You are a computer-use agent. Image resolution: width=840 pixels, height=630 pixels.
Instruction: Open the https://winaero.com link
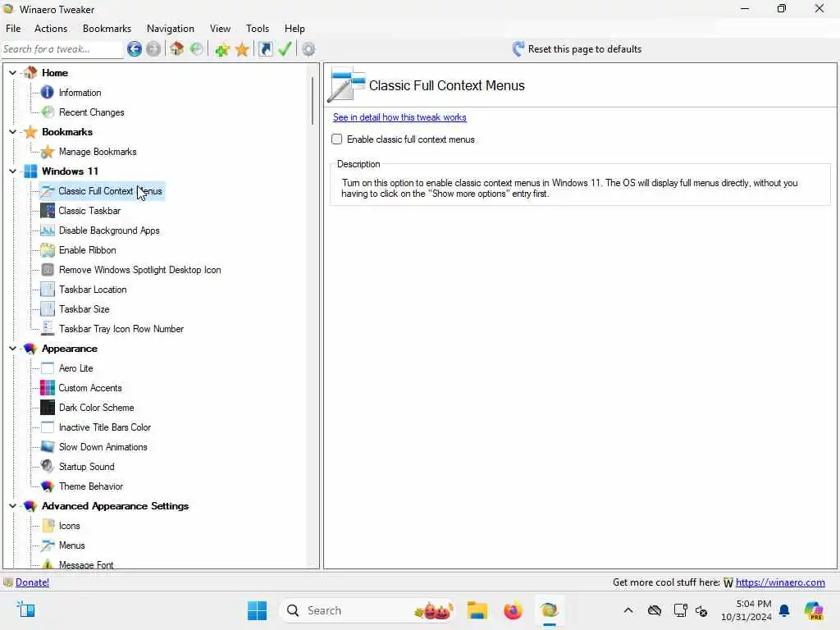(x=780, y=582)
